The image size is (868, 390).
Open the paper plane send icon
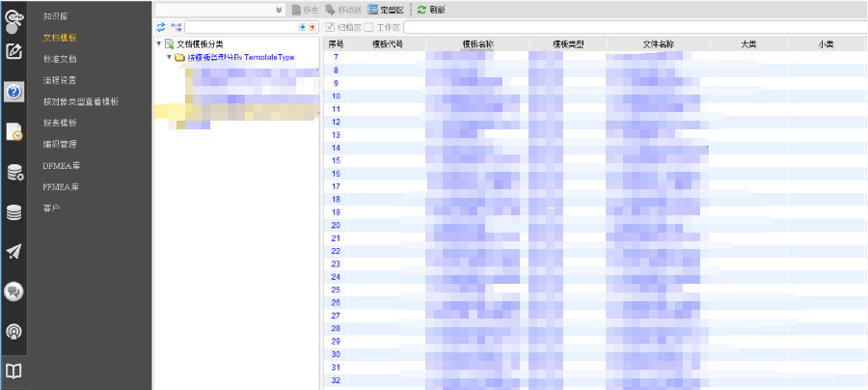click(14, 252)
